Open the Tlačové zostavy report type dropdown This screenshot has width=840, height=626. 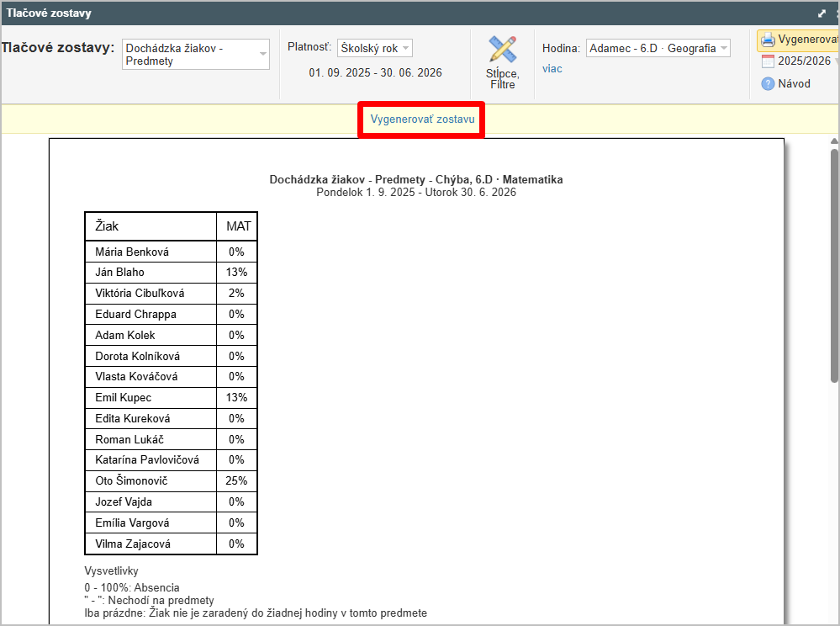coord(196,55)
